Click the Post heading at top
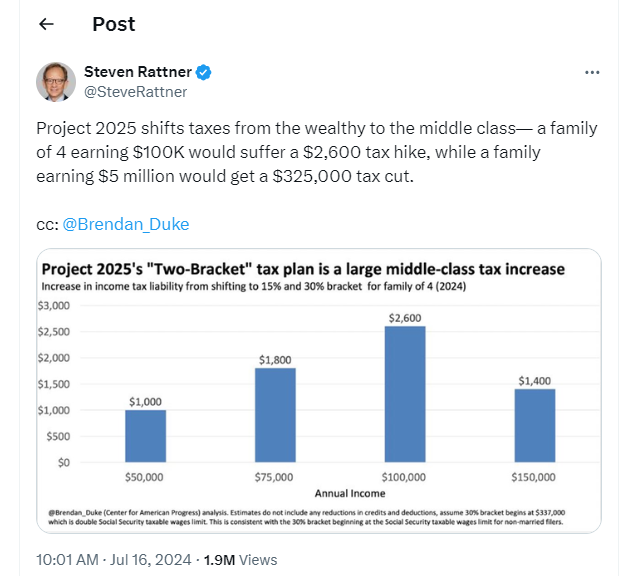This screenshot has width=625, height=576. (x=113, y=24)
